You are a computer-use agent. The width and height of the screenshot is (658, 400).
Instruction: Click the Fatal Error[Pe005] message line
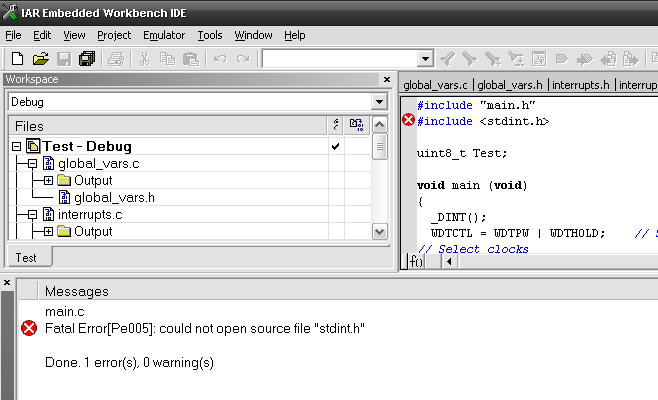(205, 328)
